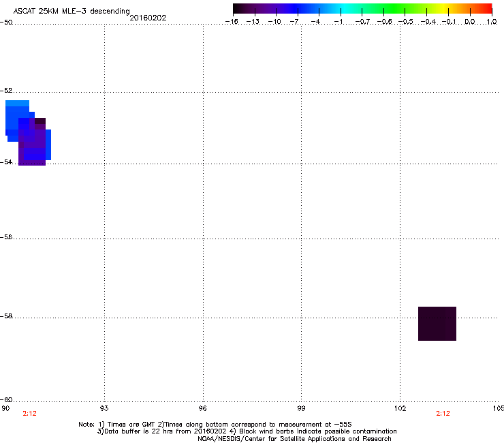Click the -60 latitude label

tap(6, 399)
